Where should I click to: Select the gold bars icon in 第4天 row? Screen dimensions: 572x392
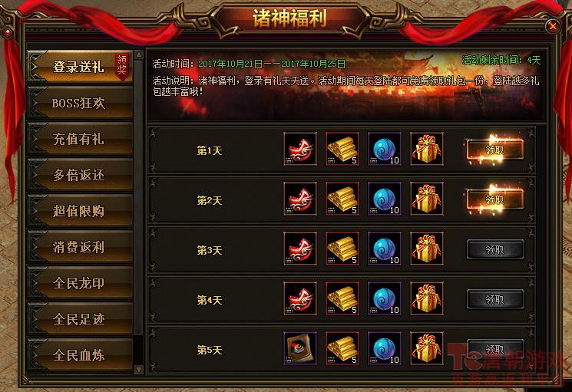coord(342,298)
